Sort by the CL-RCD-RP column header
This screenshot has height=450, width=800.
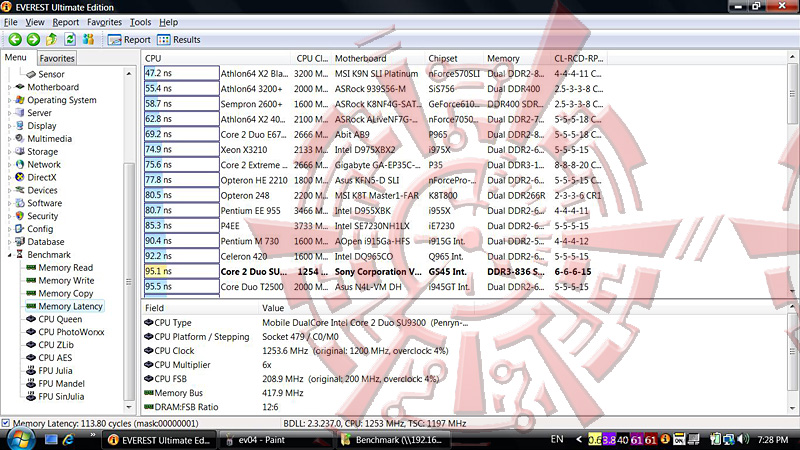(579, 58)
